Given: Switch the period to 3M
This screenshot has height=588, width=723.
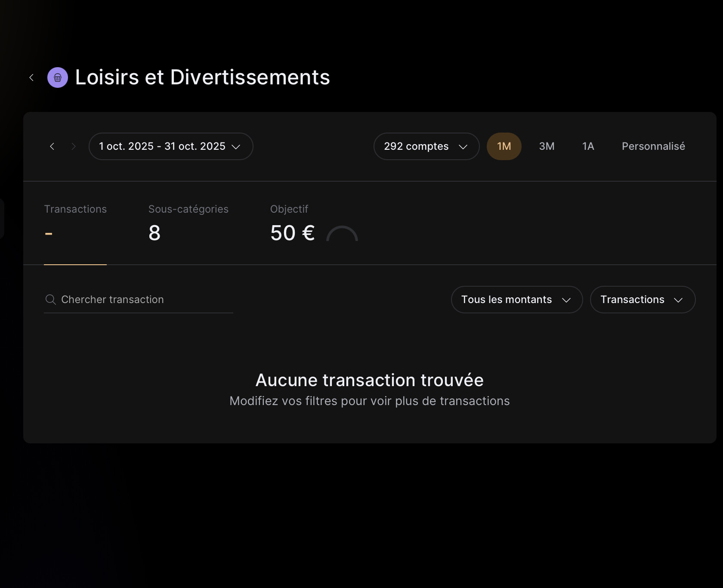Looking at the screenshot, I should (x=547, y=146).
